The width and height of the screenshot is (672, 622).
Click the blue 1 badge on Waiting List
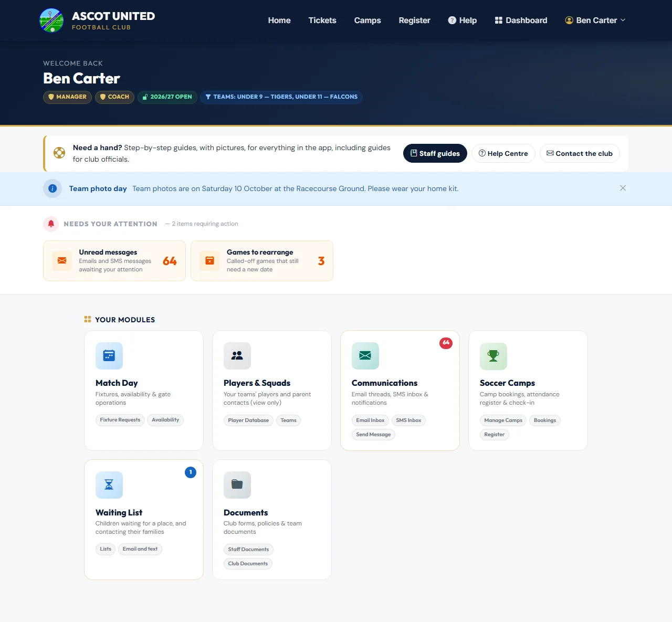(x=191, y=472)
